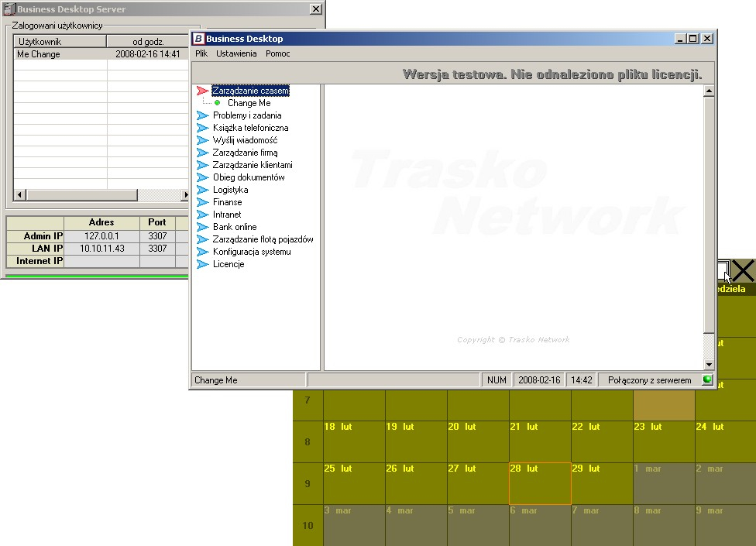Click the blue arrow icon for Problemy i zadania
The height and width of the screenshot is (546, 756).
(x=202, y=115)
